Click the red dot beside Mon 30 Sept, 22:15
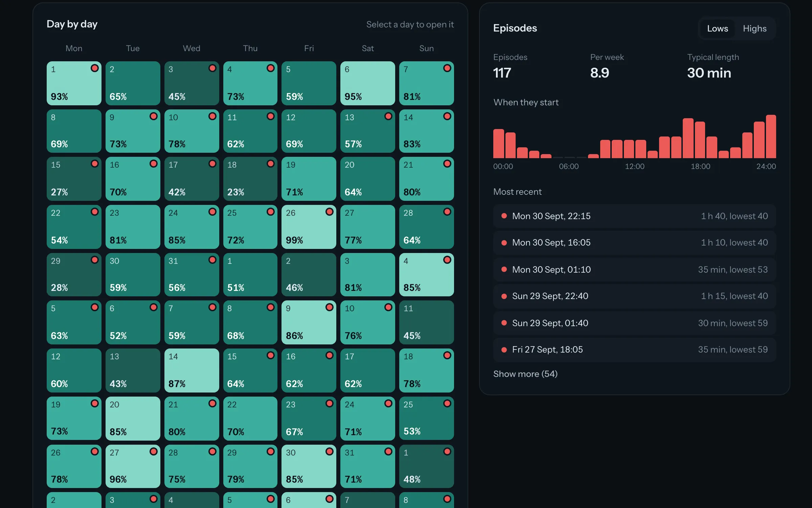Image resolution: width=812 pixels, height=508 pixels. 504,216
